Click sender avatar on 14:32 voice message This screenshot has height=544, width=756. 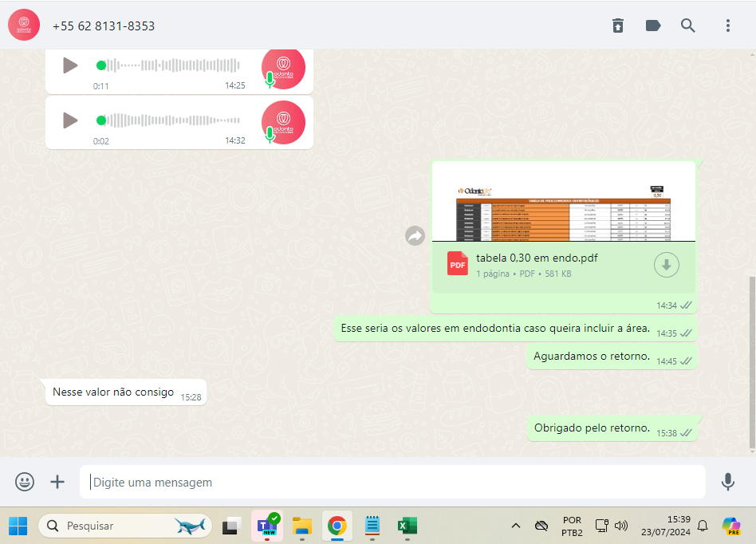(284, 123)
